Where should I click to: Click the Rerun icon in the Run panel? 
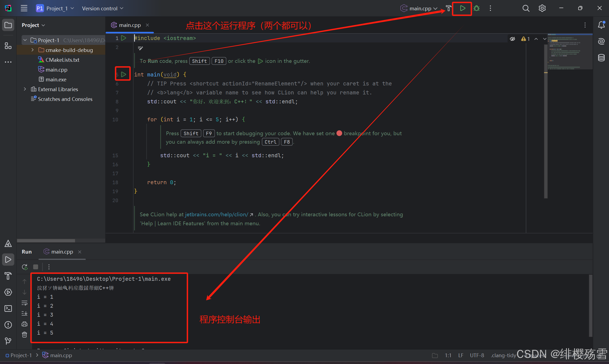coord(25,267)
